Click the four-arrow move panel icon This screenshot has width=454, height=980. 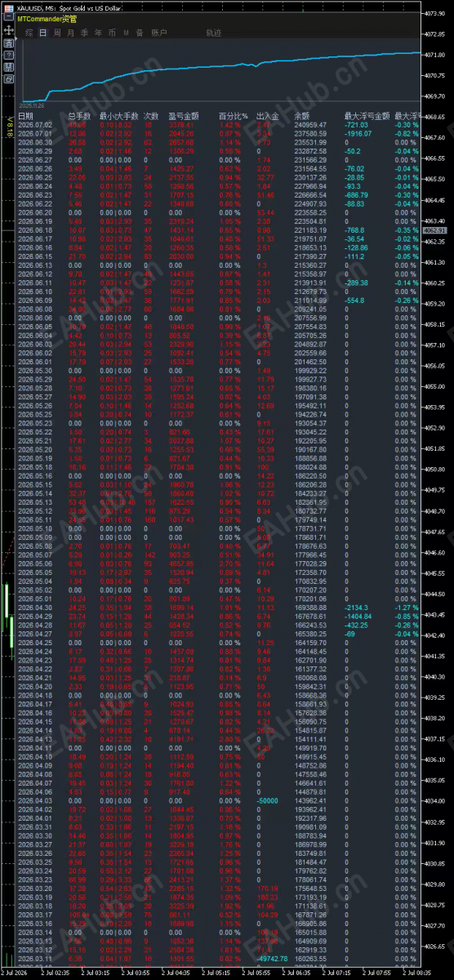tap(8, 30)
